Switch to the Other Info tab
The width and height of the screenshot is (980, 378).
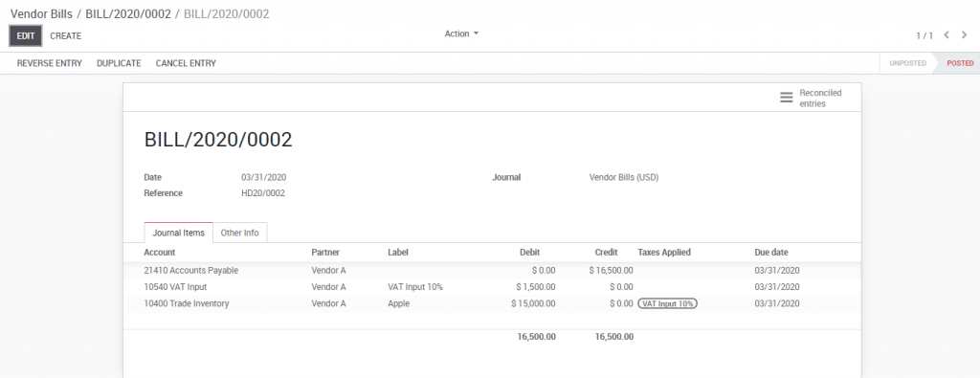(x=240, y=233)
